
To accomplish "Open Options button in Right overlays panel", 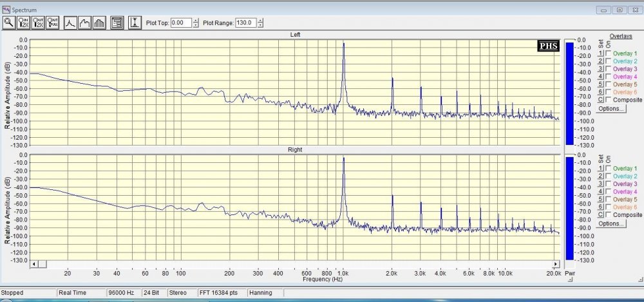I will coord(611,224).
